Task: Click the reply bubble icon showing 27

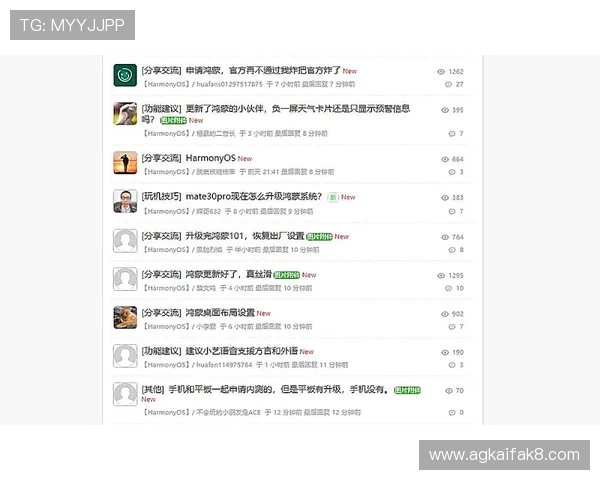Action: coord(448,84)
